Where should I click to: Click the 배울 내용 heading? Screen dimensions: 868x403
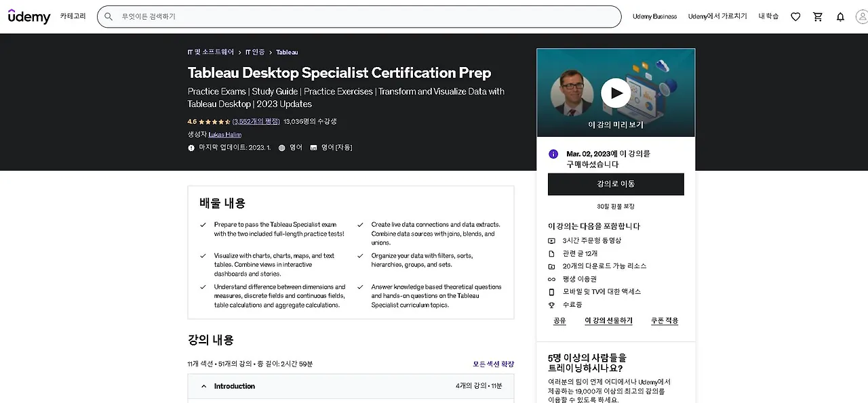[222, 203]
